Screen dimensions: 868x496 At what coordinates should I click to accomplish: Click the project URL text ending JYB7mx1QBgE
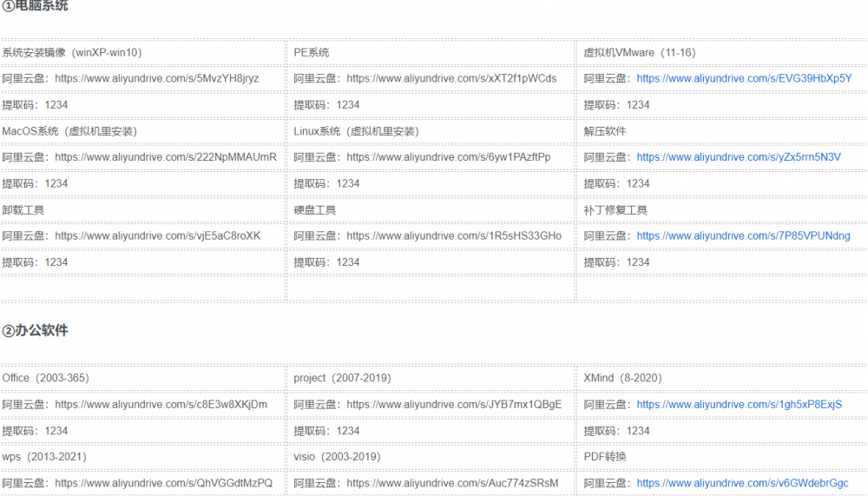coord(454,405)
